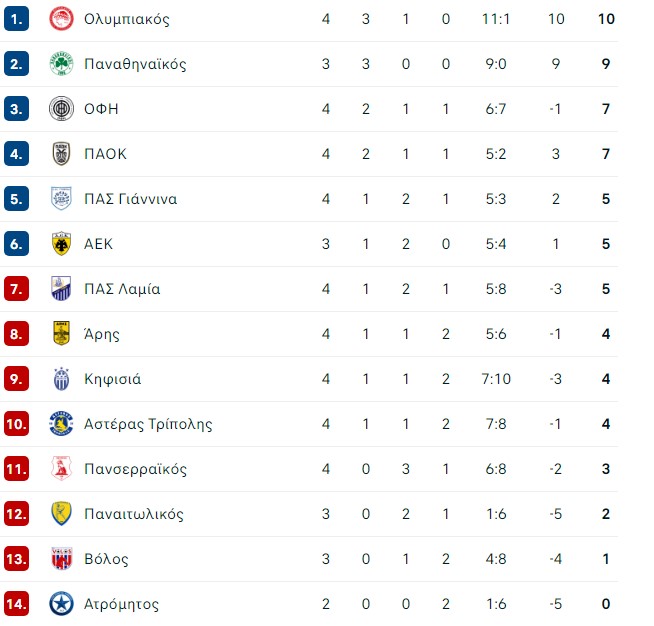The height and width of the screenshot is (626, 654).
Task: Click the blue rank 1 position badge
Action: pyautogui.click(x=16, y=19)
